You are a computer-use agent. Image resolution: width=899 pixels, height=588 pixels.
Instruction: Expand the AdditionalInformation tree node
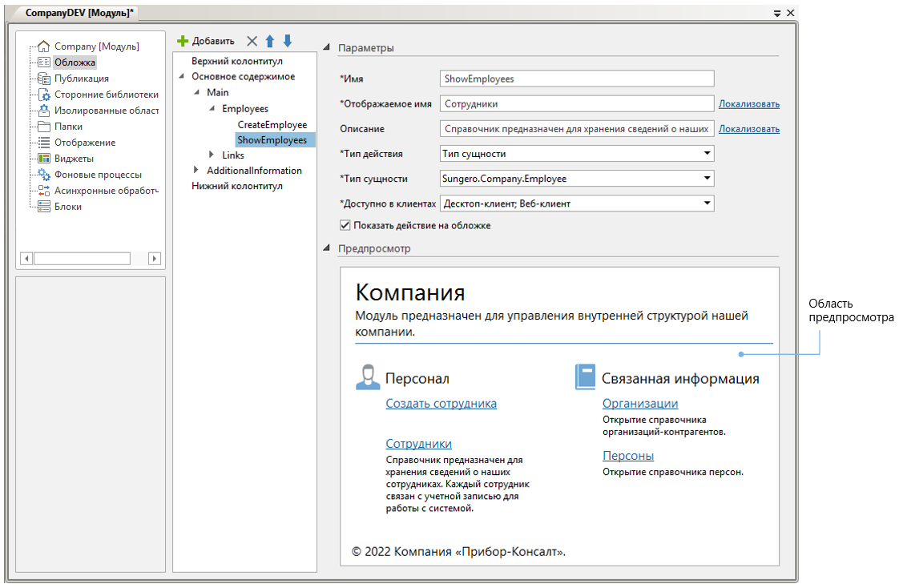tap(196, 170)
